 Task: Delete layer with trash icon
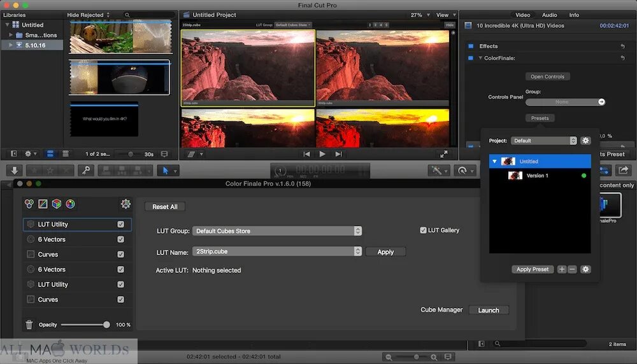[29, 325]
